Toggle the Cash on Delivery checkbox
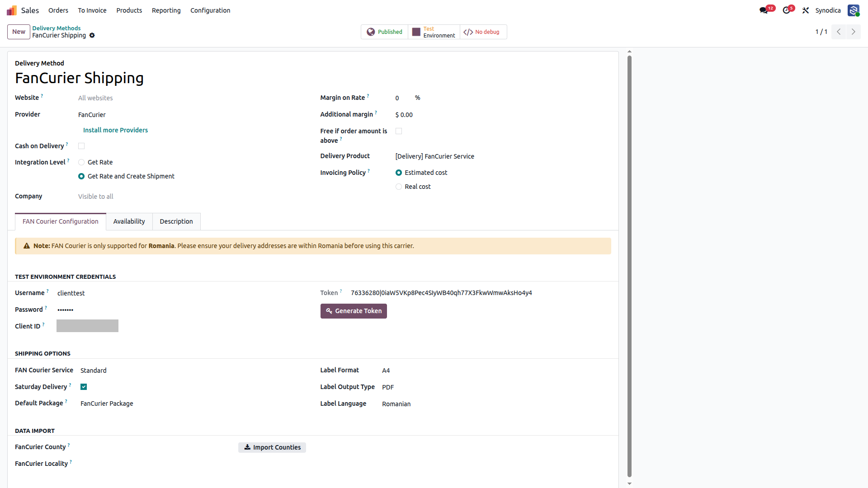 [x=81, y=146]
